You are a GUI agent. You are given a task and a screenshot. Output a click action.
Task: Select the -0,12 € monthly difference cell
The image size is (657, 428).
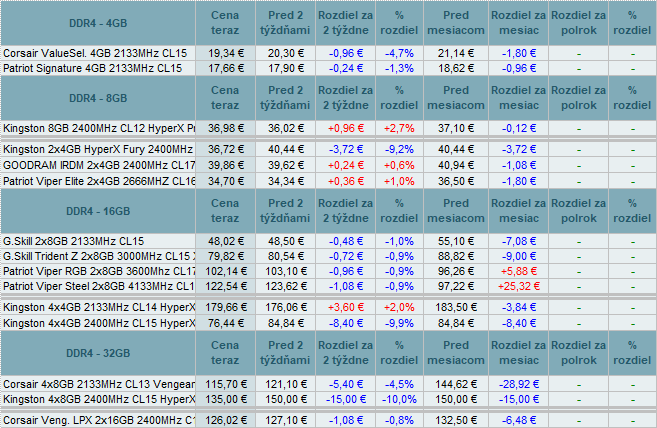click(x=519, y=128)
